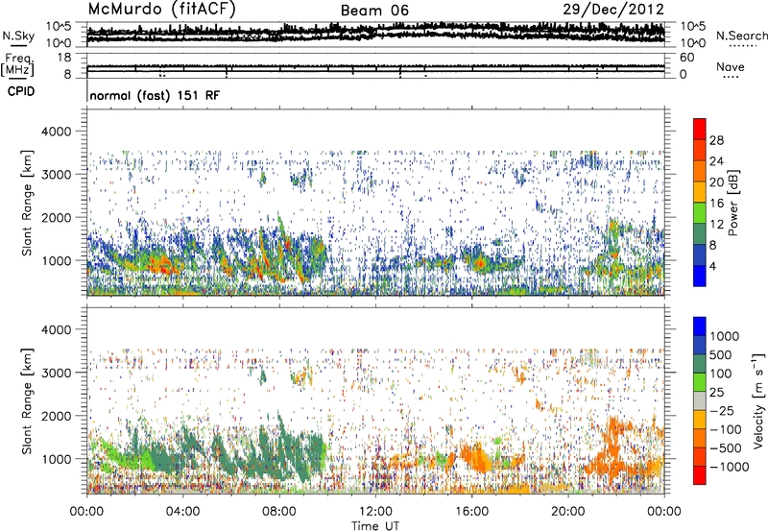This screenshot has height=532, width=768.
Task: Click the Slant Range [km] label of the power panel
Action: [x=27, y=203]
